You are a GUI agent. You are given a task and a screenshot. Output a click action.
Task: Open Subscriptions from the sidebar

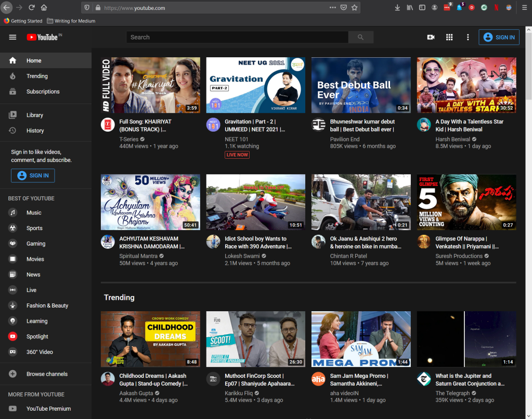point(43,92)
